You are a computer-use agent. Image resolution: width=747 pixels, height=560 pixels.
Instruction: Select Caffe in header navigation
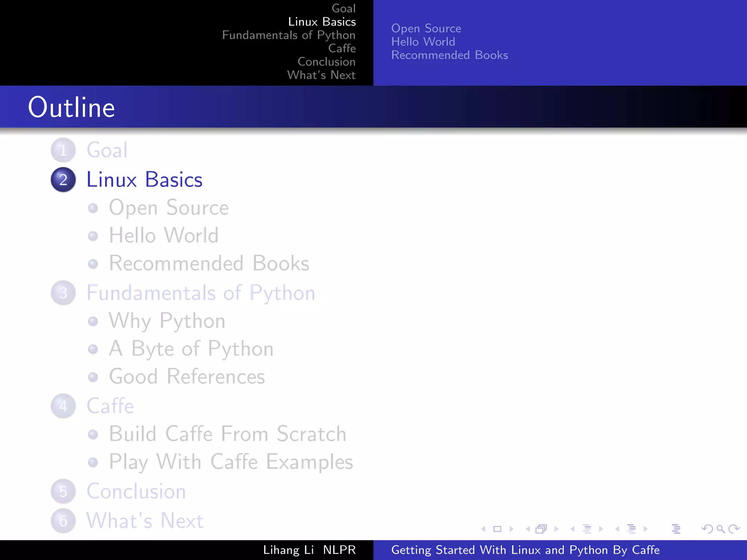coord(342,48)
